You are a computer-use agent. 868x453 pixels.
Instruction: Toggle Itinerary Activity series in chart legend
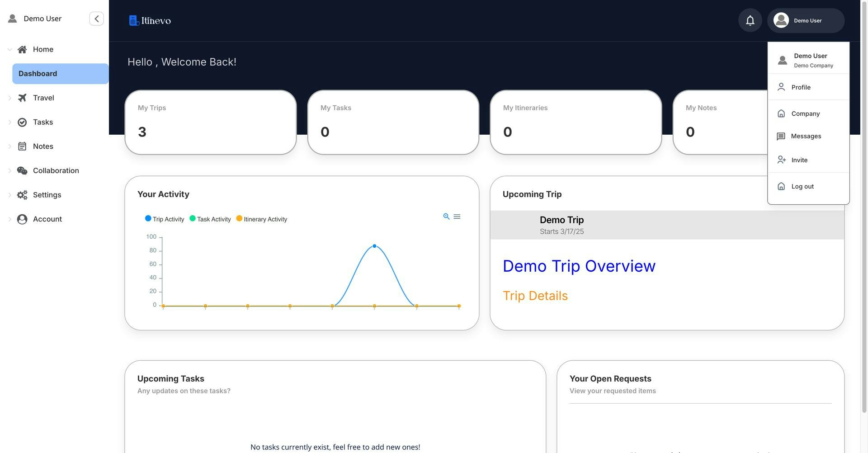click(x=262, y=219)
